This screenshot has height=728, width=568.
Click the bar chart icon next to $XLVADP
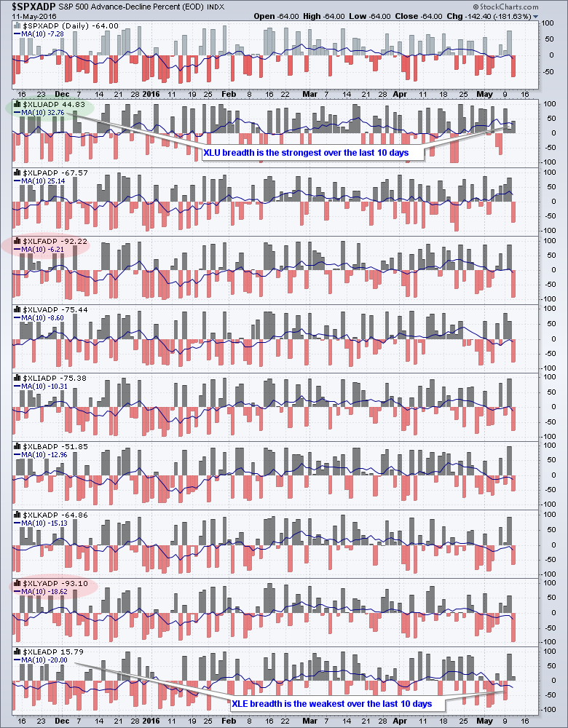pyautogui.click(x=17, y=309)
